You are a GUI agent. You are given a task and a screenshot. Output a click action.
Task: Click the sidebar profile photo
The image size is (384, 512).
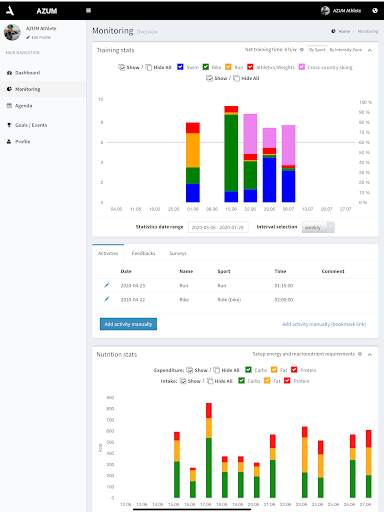(12, 32)
